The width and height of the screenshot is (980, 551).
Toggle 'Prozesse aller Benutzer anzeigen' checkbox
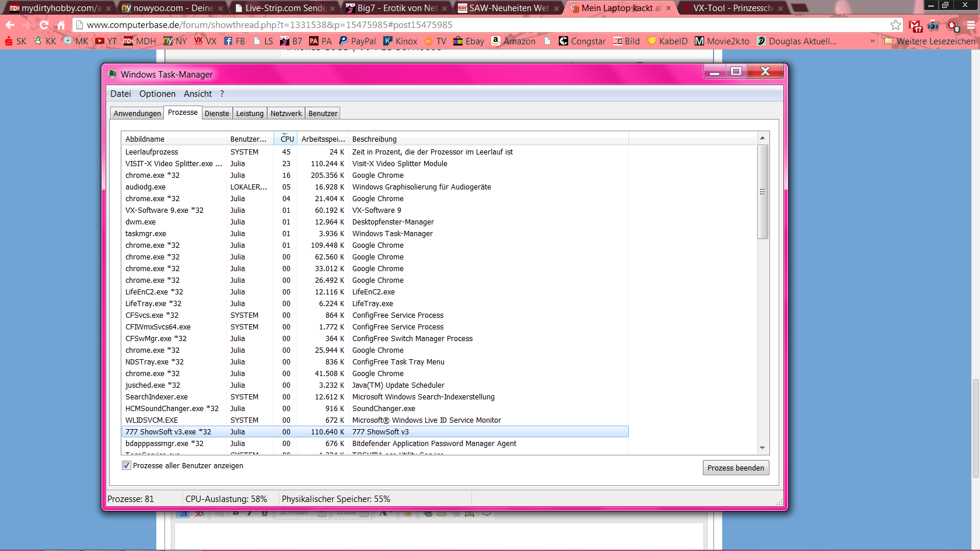[x=127, y=465]
